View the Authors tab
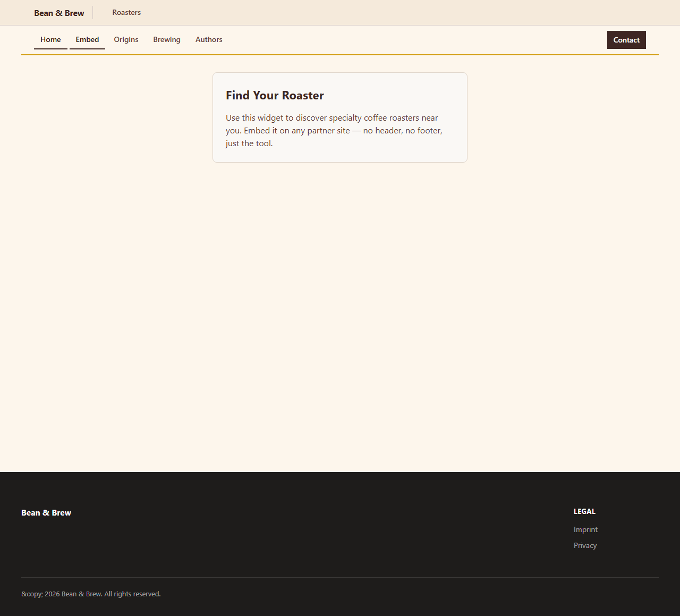The height and width of the screenshot is (616, 680). coord(209,39)
